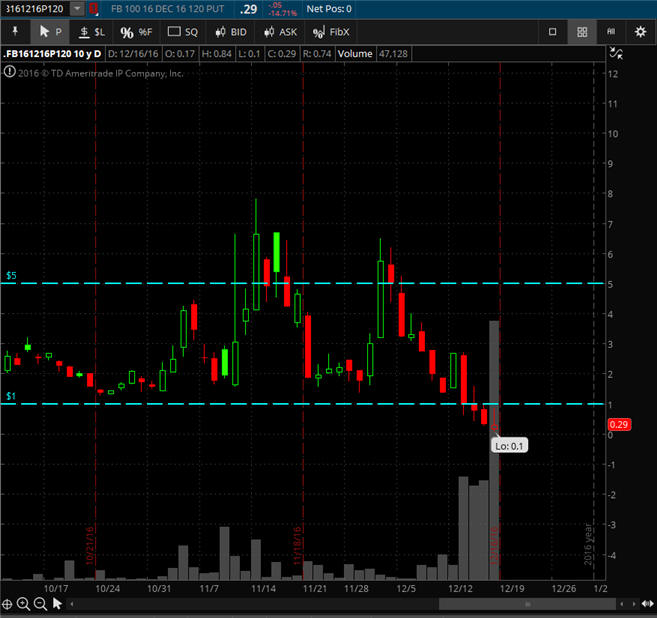Click the symbol input field 161216P120
This screenshot has height=618, width=657.
click(34, 9)
